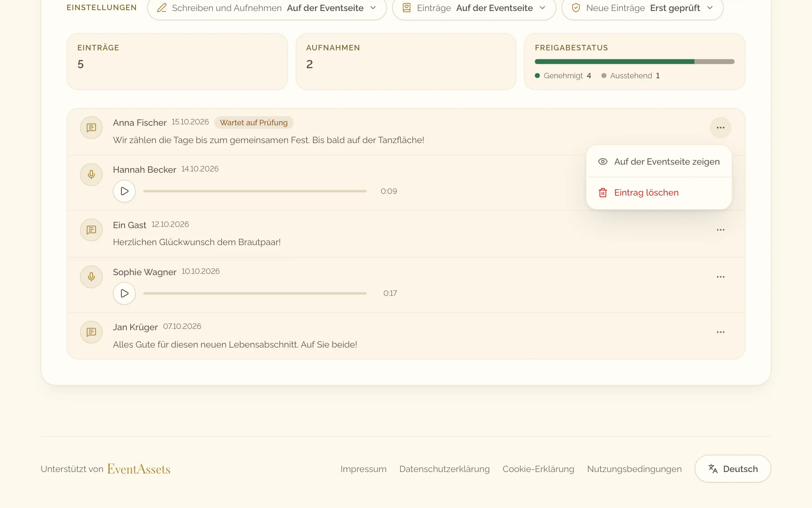812x508 pixels.
Task: Click the Aufnahmen count card
Action: point(406,62)
